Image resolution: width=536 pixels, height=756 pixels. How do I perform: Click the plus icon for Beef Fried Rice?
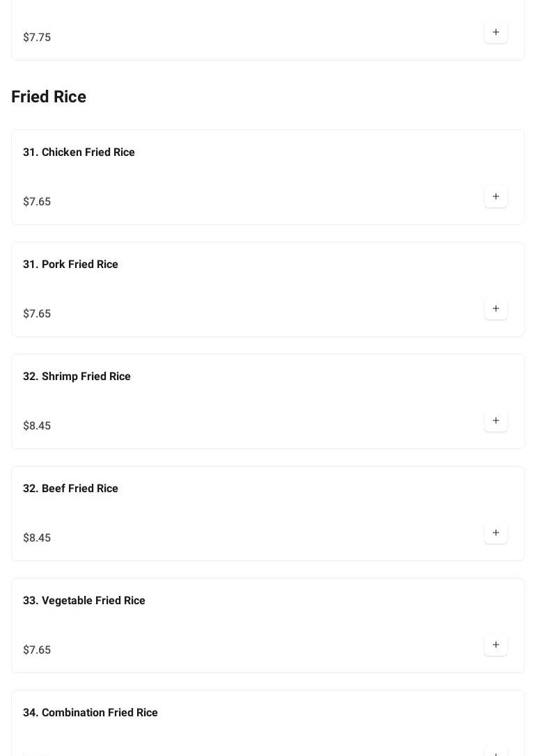496,533
